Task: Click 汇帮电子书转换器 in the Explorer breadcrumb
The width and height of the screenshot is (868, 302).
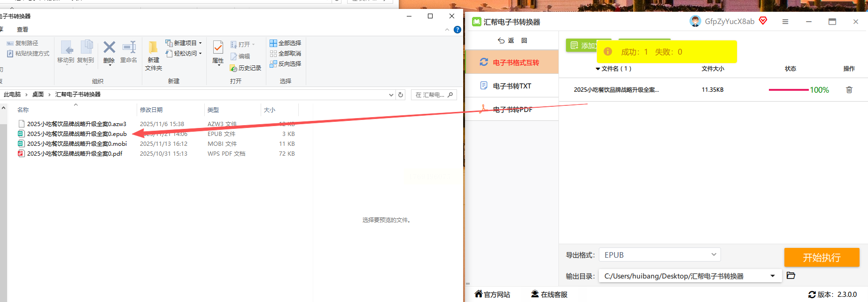Action: [78, 95]
